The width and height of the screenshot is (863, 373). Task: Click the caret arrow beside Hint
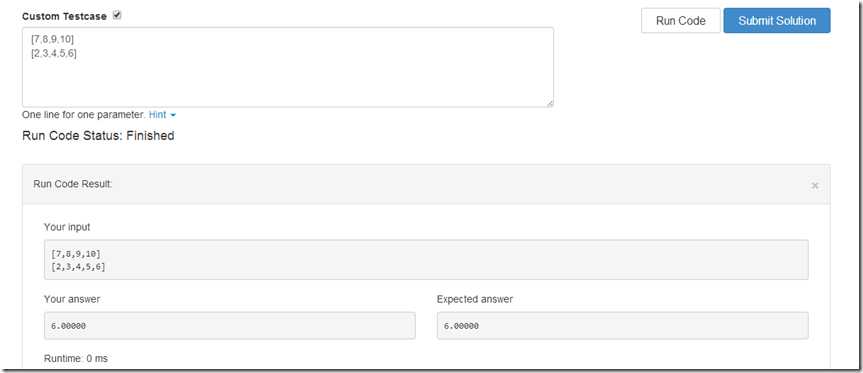173,116
